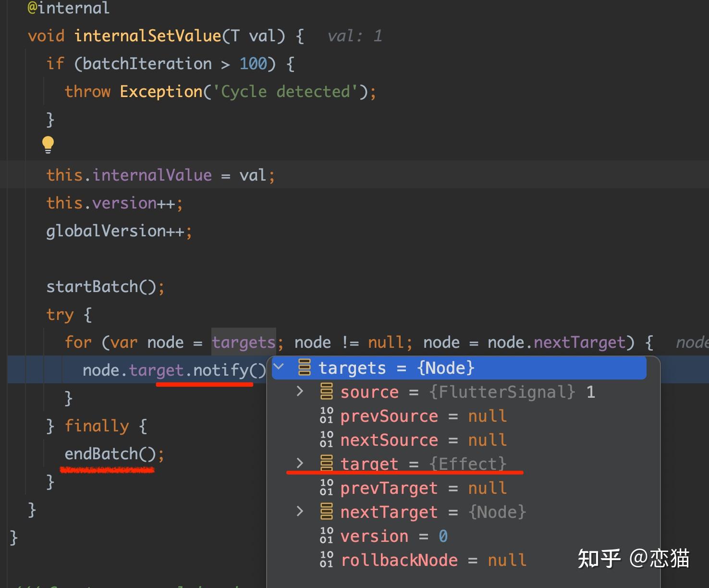This screenshot has width=709, height=588.
Task: Click the notify() call on node.target
Action: pos(230,370)
